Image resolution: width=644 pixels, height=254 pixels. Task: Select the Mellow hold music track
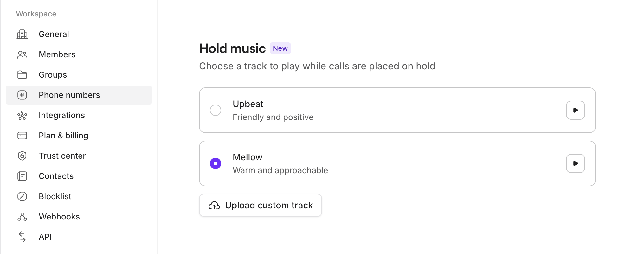(x=215, y=163)
